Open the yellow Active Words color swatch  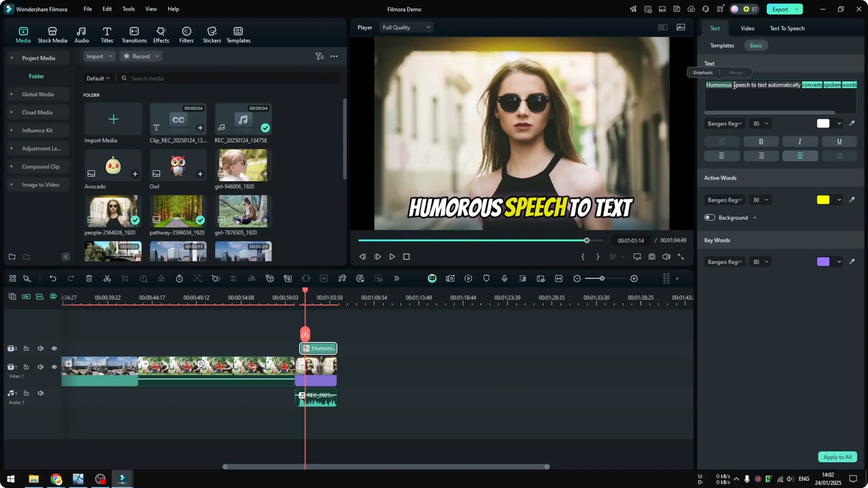[823, 200]
